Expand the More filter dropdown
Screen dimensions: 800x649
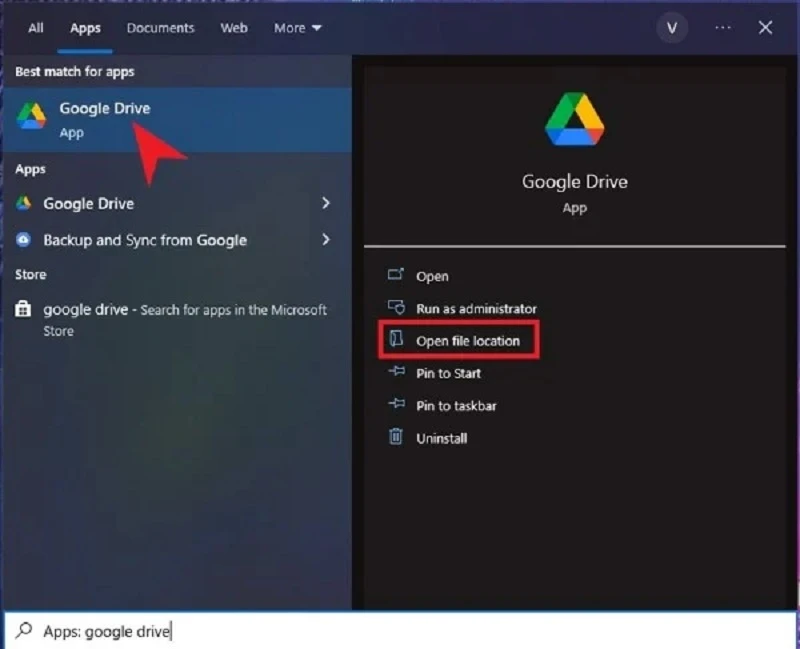(298, 28)
